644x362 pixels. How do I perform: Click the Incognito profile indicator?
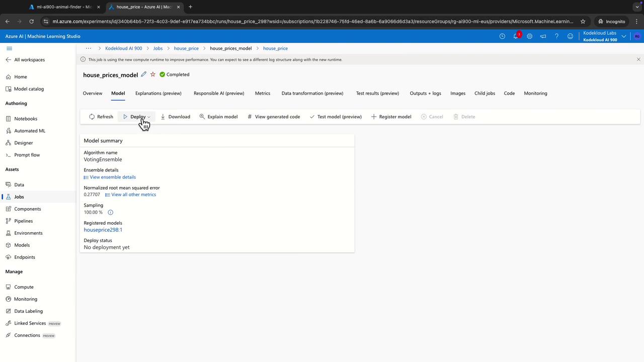(x=612, y=22)
